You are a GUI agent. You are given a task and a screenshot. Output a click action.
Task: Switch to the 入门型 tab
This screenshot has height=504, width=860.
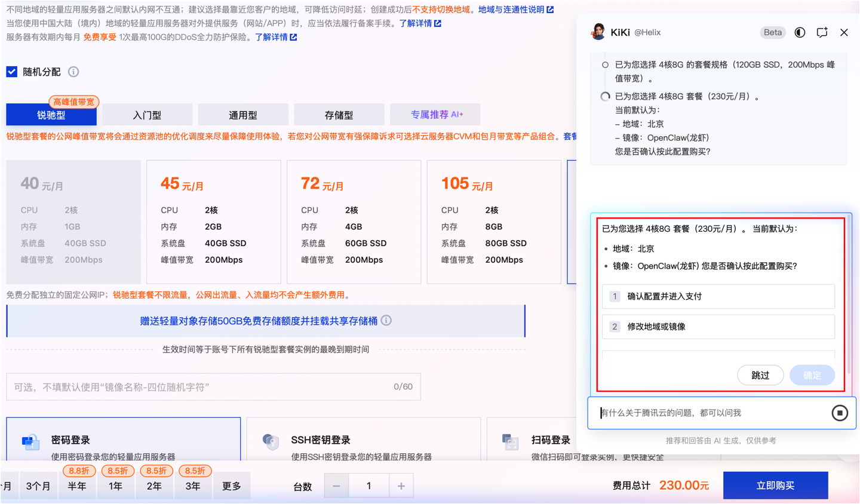point(147,115)
